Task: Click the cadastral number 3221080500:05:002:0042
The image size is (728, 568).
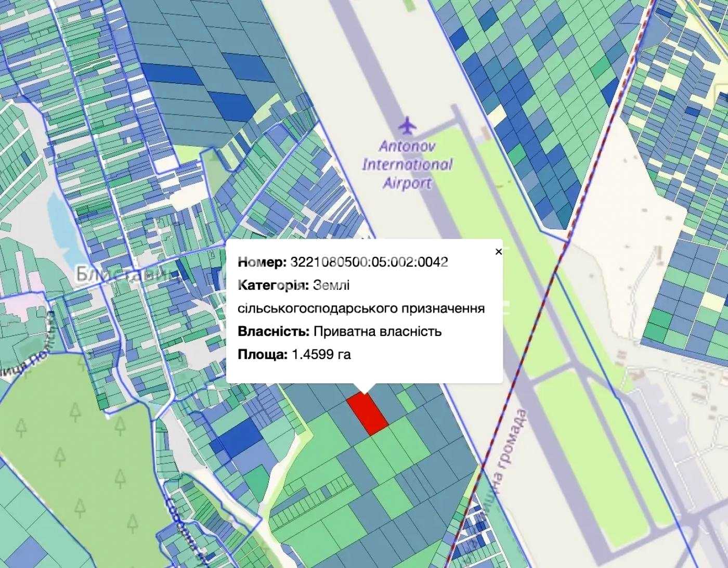Action: click(x=369, y=262)
